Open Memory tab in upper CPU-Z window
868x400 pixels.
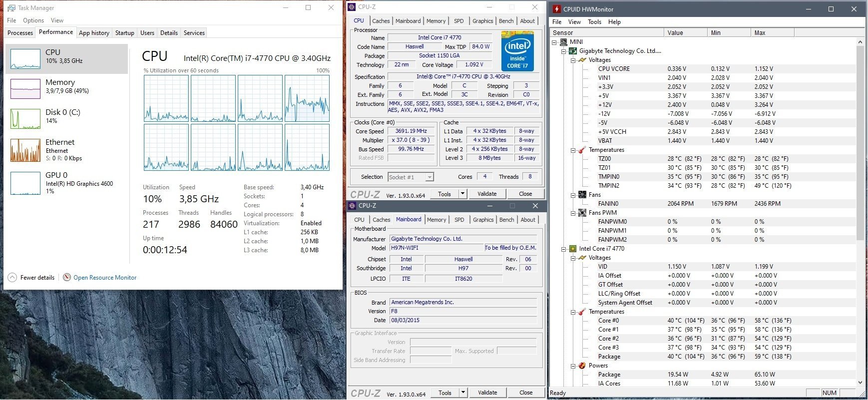click(x=436, y=21)
